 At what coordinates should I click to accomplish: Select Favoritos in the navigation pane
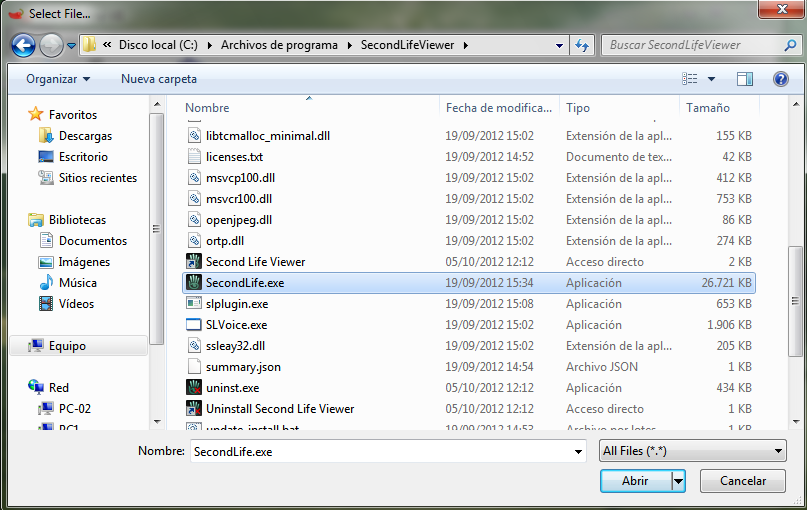click(x=73, y=114)
